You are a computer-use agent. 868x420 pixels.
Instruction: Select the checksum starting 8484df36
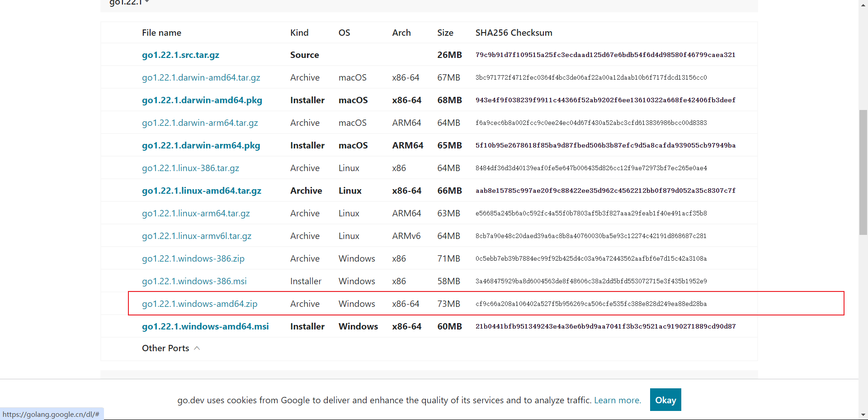click(591, 168)
